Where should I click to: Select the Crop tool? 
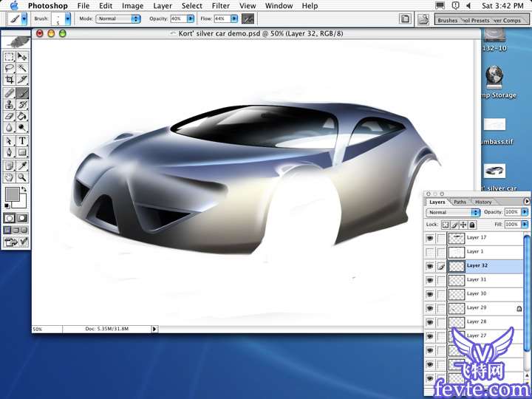[x=9, y=80]
